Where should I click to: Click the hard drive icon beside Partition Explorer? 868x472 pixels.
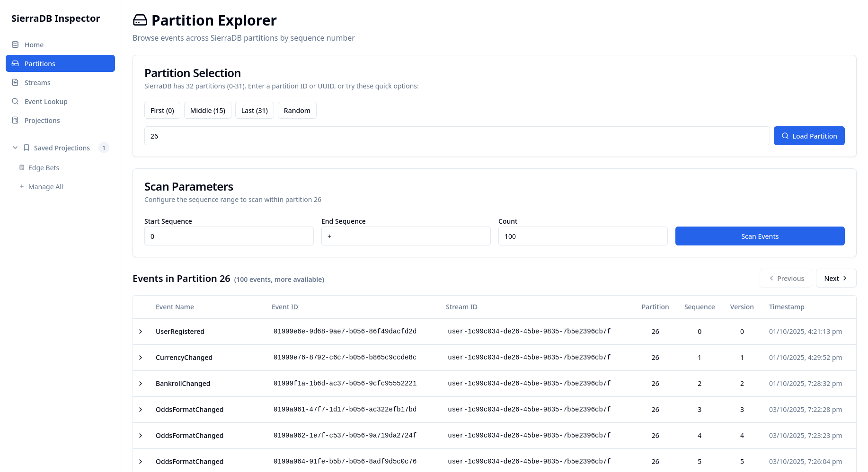click(140, 20)
